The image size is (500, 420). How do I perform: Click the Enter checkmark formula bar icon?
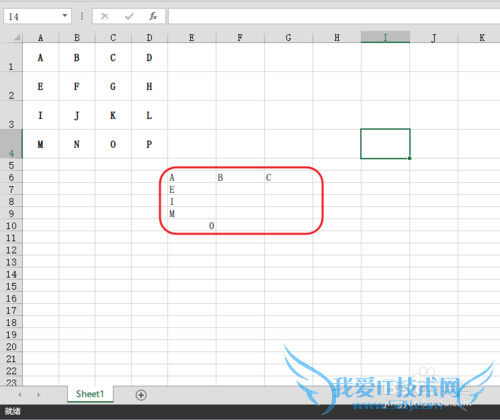coord(129,16)
